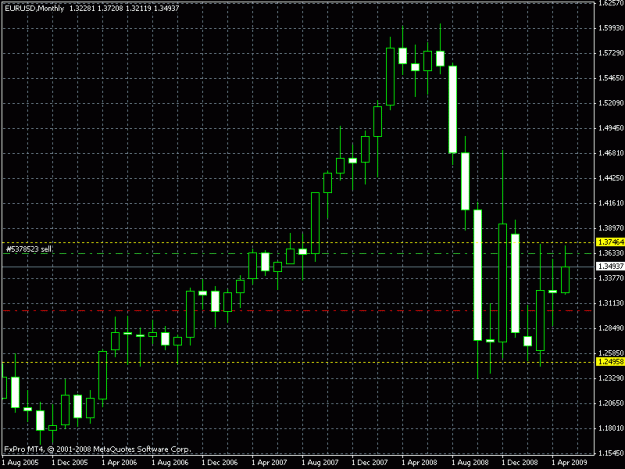Click the 1.18010 price axis label
This screenshot has height=469, width=625.
point(611,428)
